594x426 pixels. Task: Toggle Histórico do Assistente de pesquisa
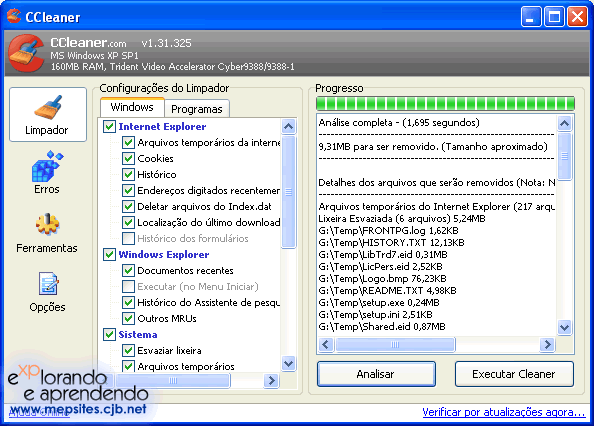(x=128, y=302)
